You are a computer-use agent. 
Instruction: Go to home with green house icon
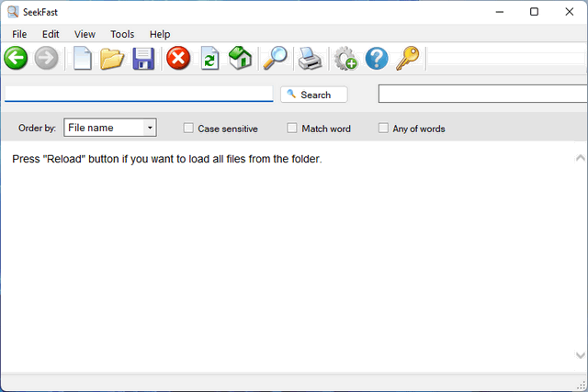(x=241, y=58)
